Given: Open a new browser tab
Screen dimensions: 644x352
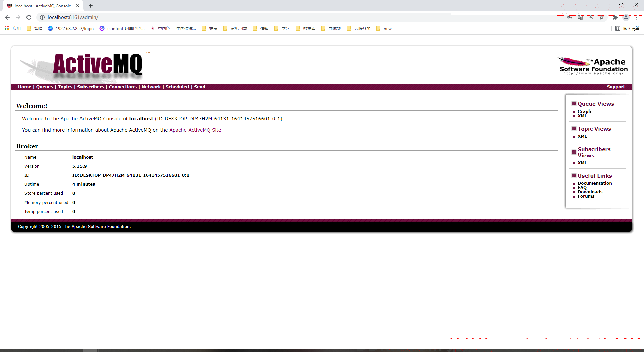Looking at the screenshot, I should (91, 6).
